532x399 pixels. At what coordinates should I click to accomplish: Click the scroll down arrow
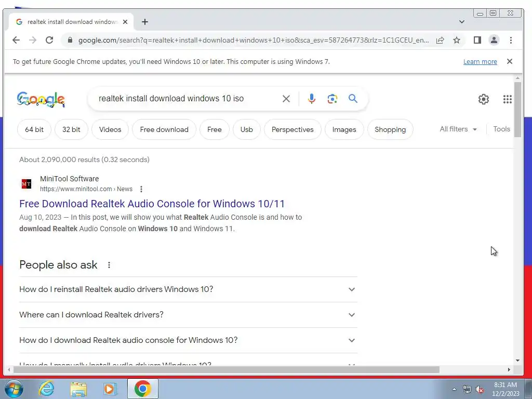click(517, 361)
